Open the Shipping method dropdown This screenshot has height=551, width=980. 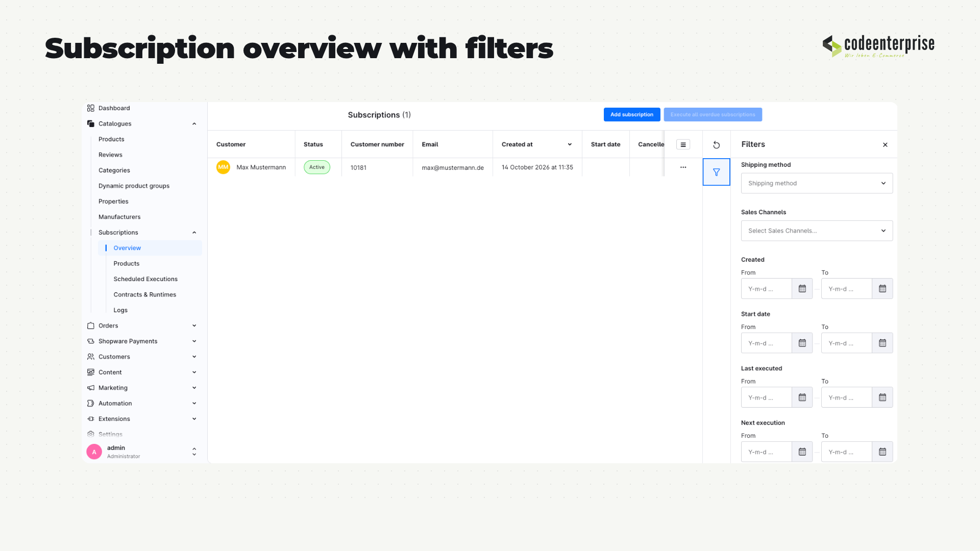817,183
